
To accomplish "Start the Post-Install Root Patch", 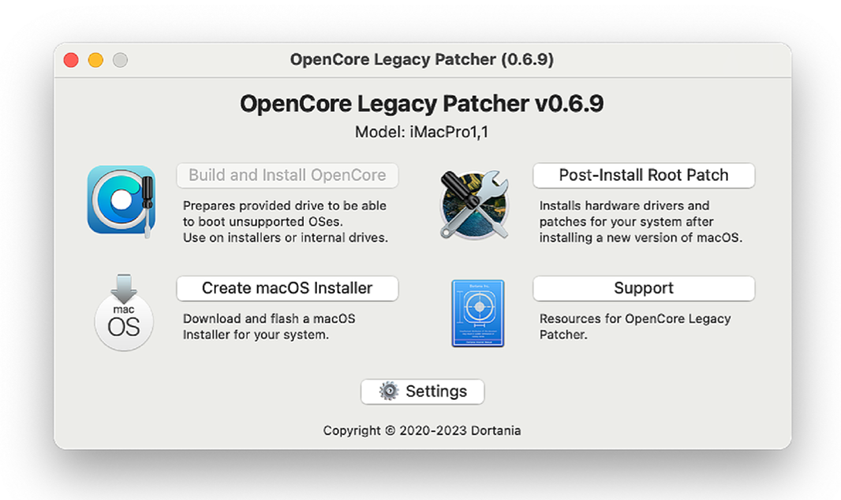I will click(643, 175).
